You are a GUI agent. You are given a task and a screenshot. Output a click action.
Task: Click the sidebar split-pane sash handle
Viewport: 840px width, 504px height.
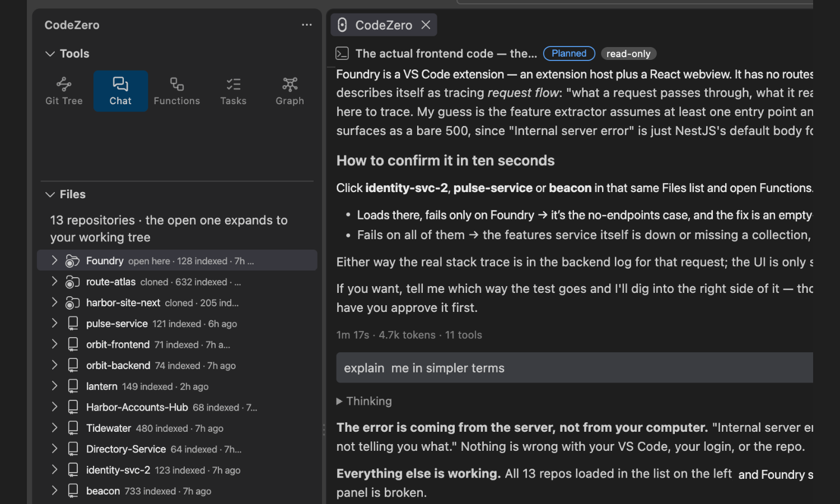pyautogui.click(x=324, y=430)
